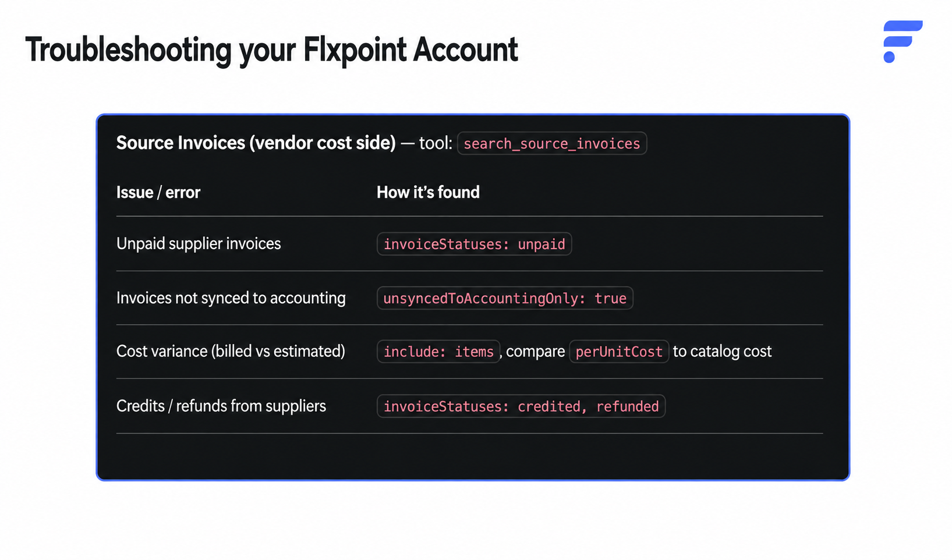
Task: Click the 'How it's found' column header
Action: (428, 192)
